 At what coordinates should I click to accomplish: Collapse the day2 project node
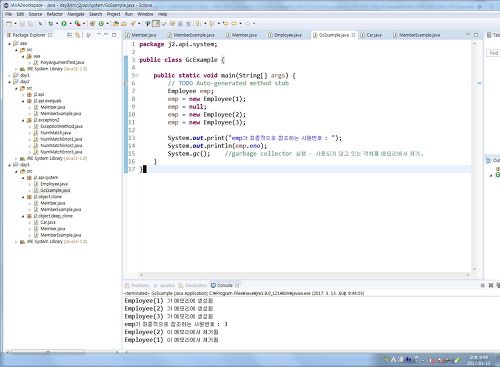click(9, 82)
